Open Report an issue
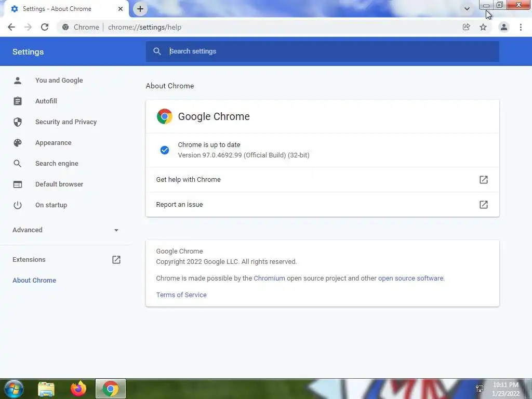 [322, 205]
